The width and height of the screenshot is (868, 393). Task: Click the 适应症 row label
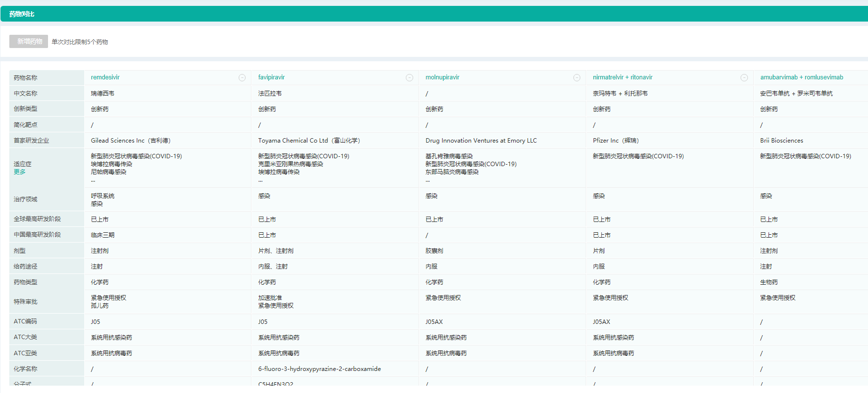point(23,164)
